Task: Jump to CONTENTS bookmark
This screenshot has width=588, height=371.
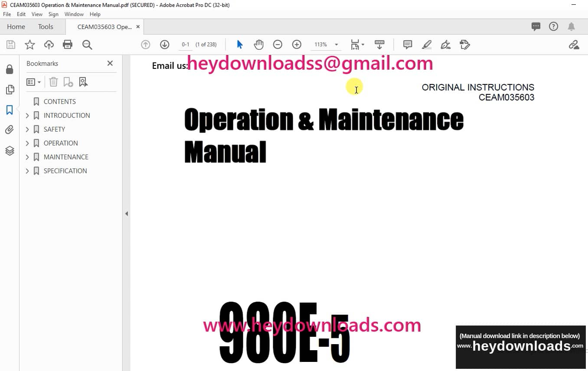Action: tap(60, 101)
